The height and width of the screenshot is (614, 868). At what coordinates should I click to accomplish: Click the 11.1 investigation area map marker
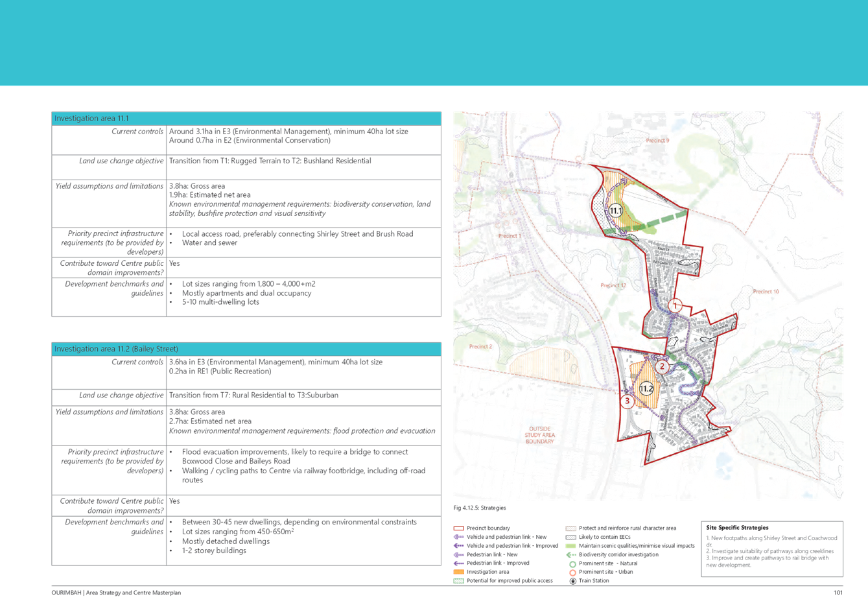point(615,211)
